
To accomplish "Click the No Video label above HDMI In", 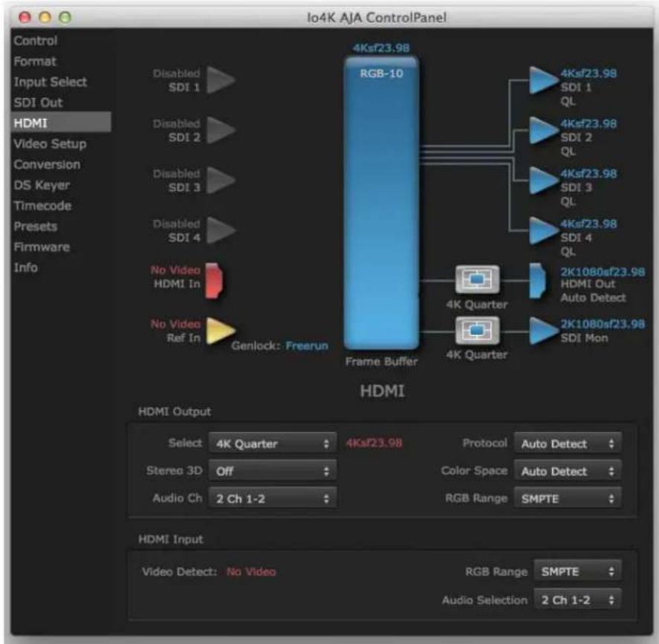I will [175, 270].
